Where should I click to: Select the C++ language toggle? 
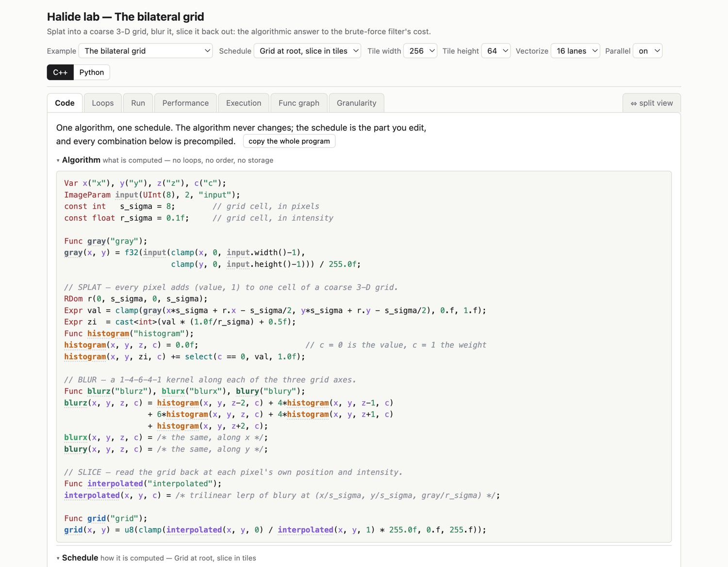60,72
